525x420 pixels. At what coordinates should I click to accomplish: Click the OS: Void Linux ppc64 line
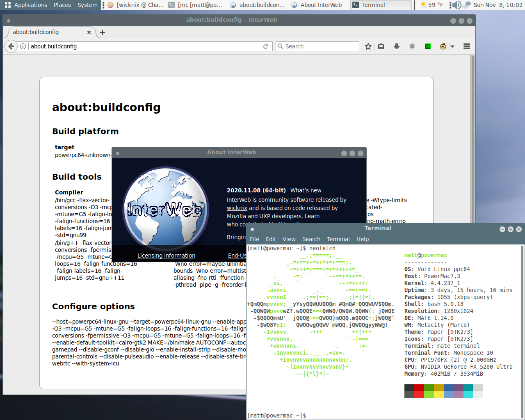(x=437, y=269)
